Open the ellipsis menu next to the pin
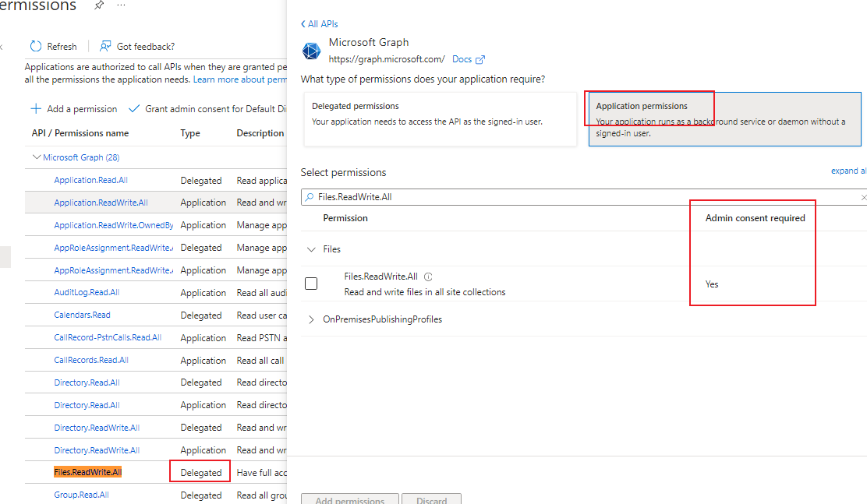This screenshot has height=504, width=867. [120, 7]
